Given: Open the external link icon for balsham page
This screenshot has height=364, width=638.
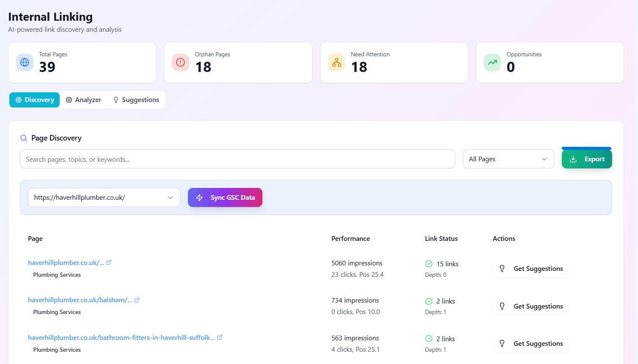Looking at the screenshot, I should pyautogui.click(x=137, y=300).
